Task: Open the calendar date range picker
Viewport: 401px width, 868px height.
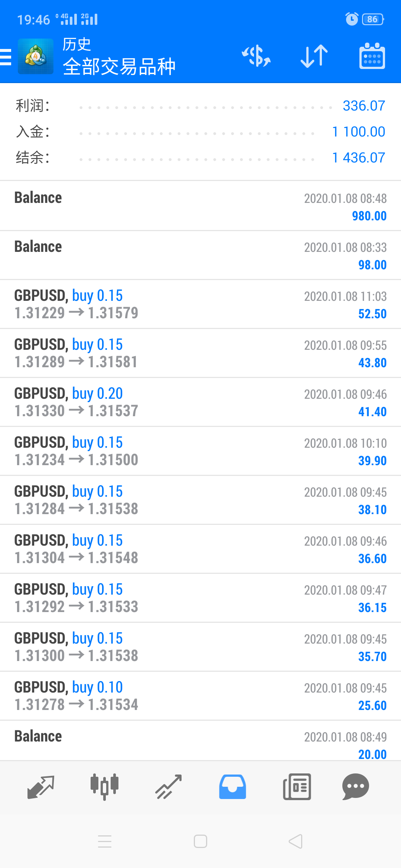Action: pyautogui.click(x=372, y=57)
